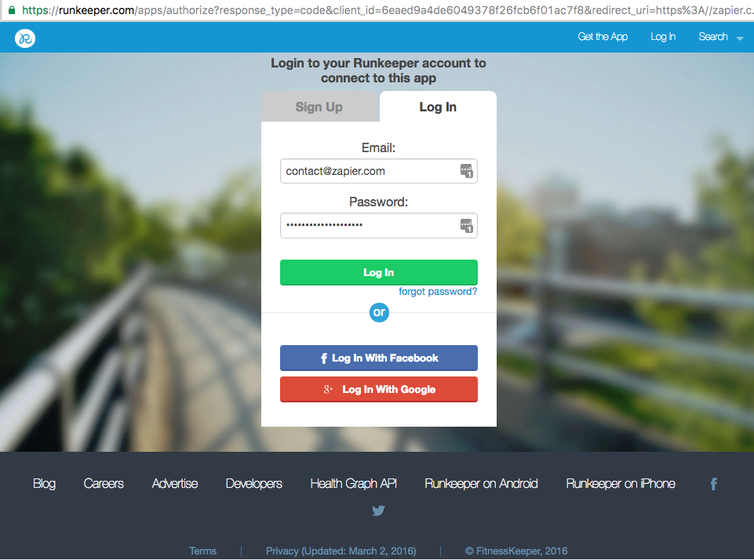Click Log In With Google button
This screenshot has width=754, height=560.
click(x=378, y=389)
